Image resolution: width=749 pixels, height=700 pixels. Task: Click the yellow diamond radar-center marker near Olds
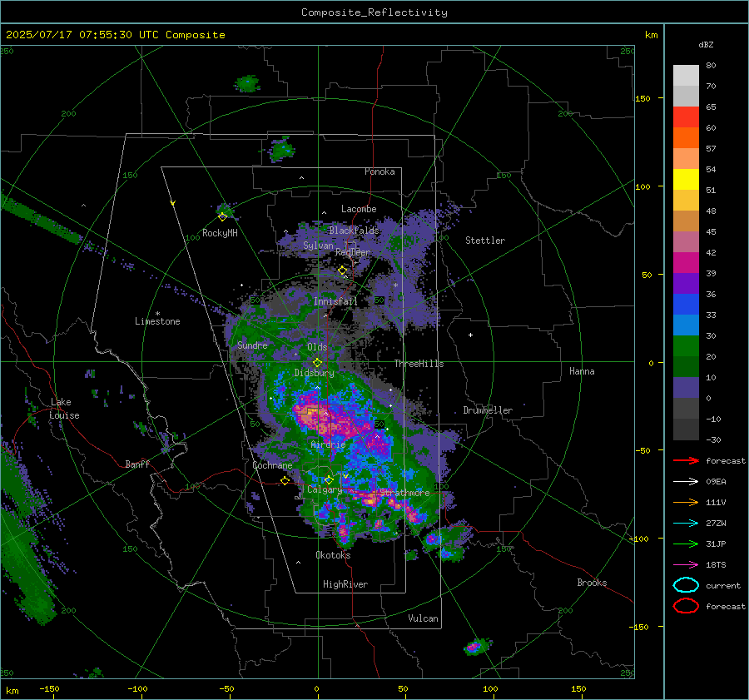click(318, 363)
